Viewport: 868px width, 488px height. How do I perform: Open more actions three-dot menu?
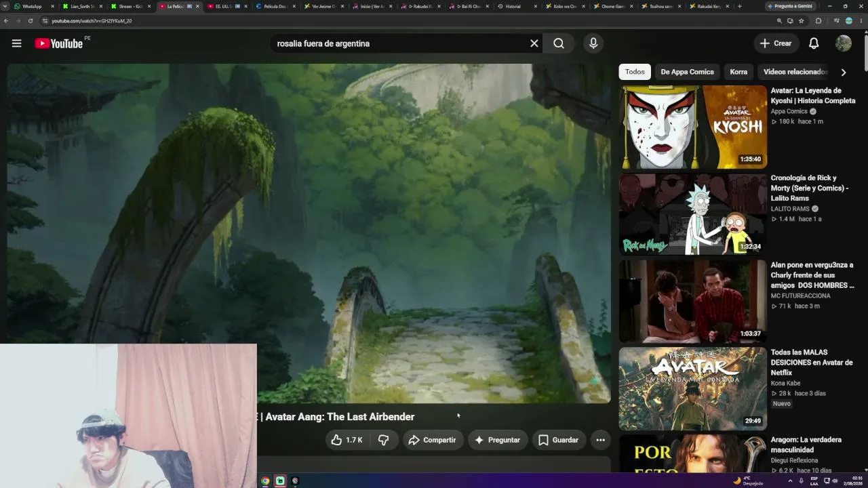(600, 440)
